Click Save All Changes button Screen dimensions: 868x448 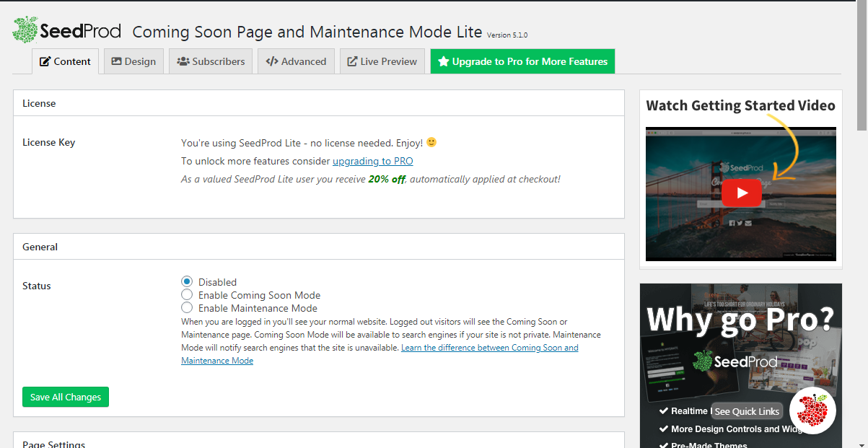[x=66, y=397]
